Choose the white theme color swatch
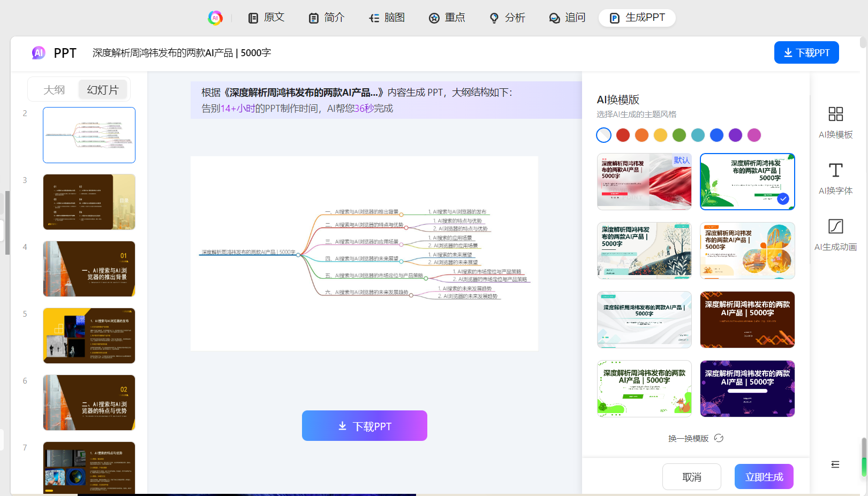Image resolution: width=868 pixels, height=496 pixels. point(604,135)
